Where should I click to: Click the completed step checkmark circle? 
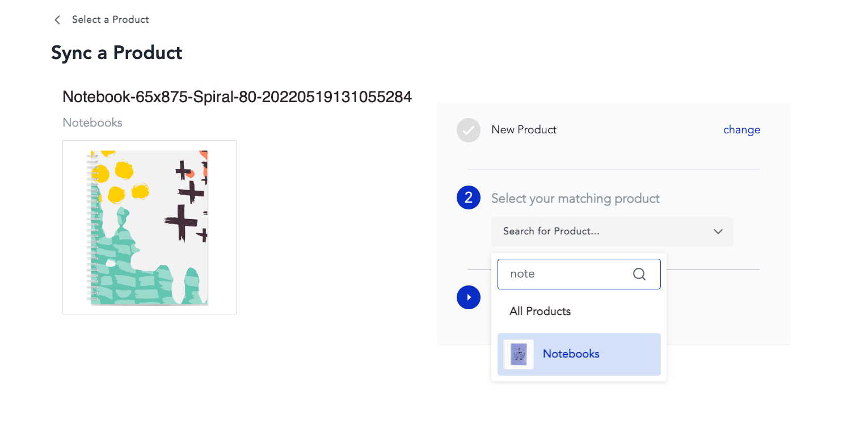469,130
